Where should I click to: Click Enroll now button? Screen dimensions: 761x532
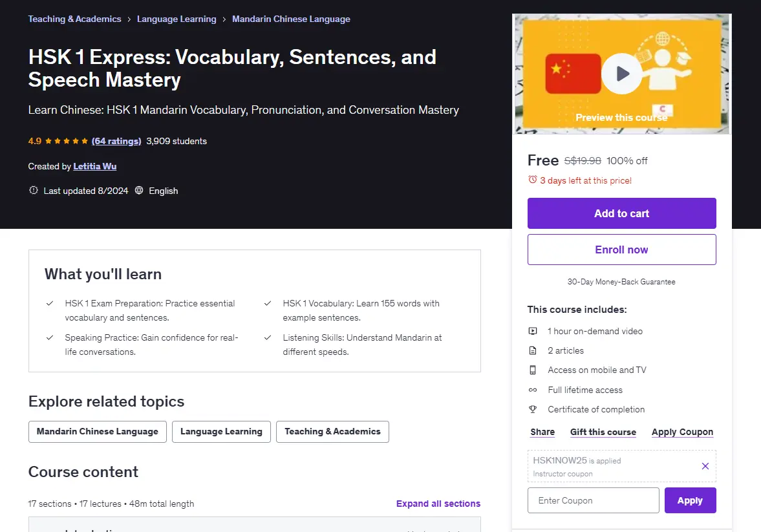[x=622, y=250]
